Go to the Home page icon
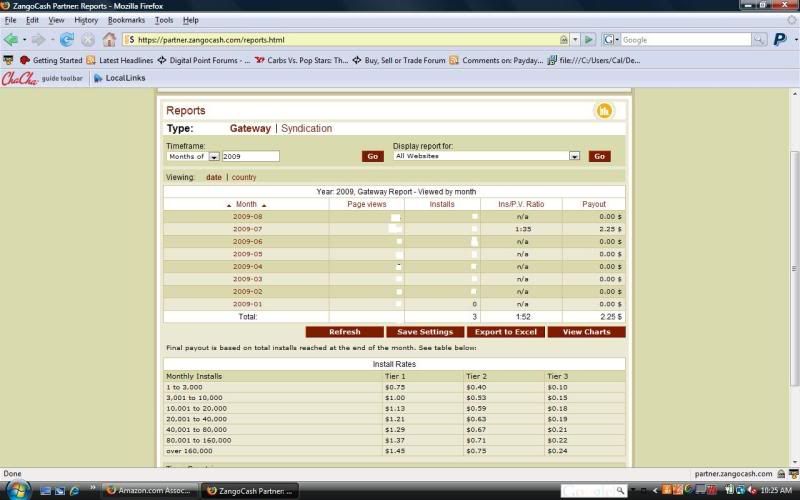The width and height of the screenshot is (800, 500). pos(109,39)
